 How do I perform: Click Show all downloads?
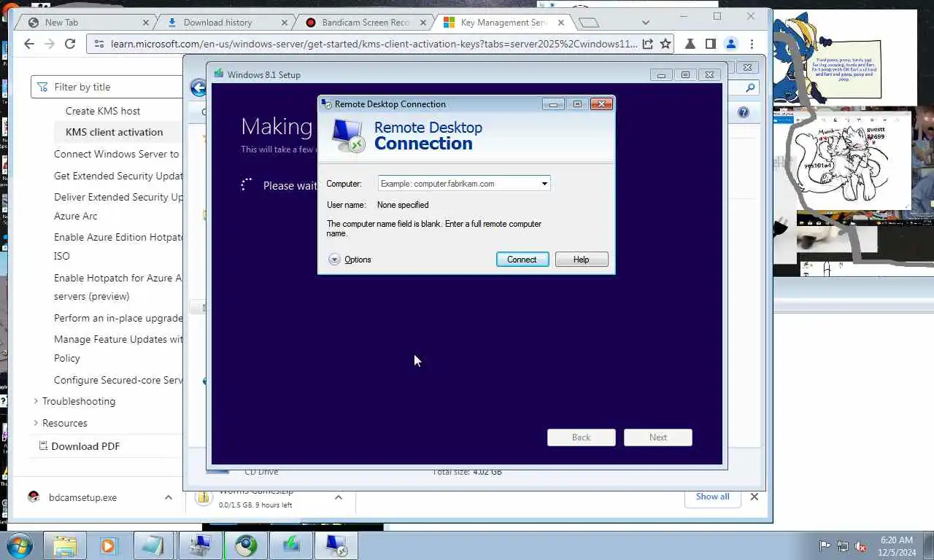pyautogui.click(x=712, y=497)
